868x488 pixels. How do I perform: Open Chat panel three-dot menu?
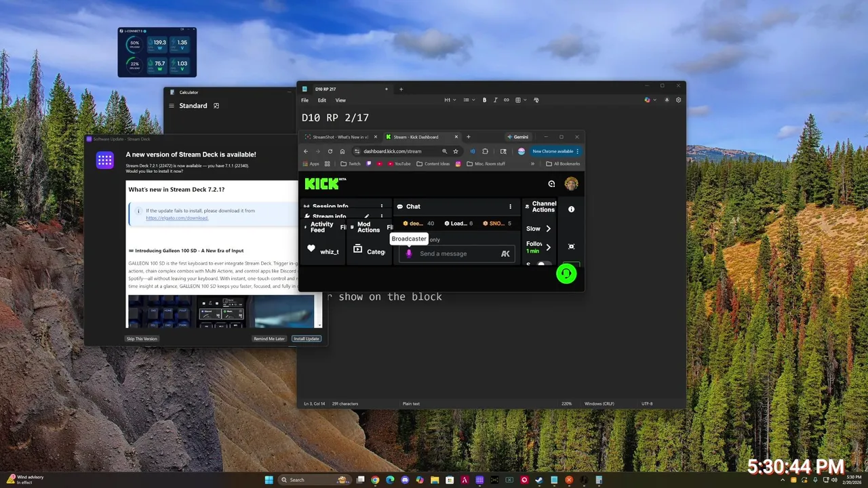click(511, 206)
